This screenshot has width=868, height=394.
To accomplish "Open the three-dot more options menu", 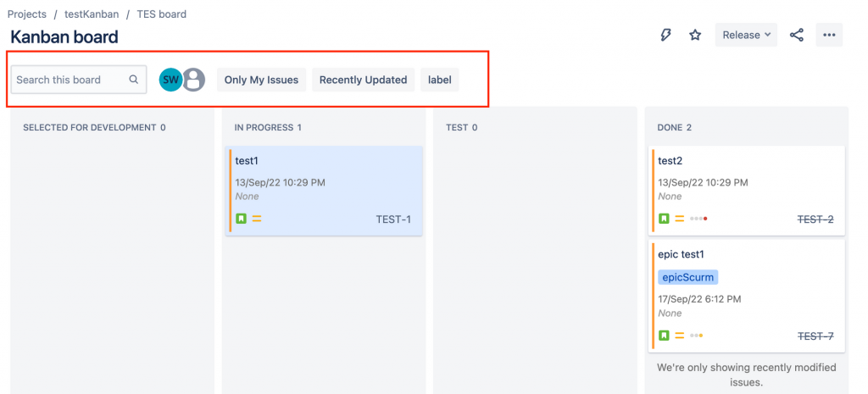I will coord(829,35).
